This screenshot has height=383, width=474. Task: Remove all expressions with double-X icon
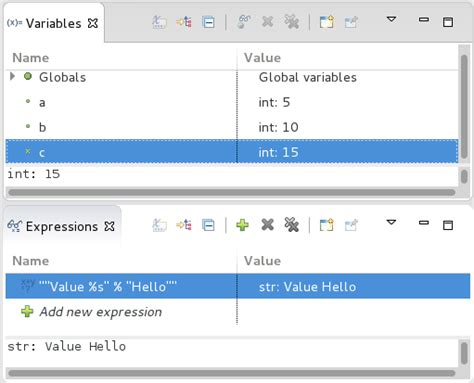coord(292,225)
